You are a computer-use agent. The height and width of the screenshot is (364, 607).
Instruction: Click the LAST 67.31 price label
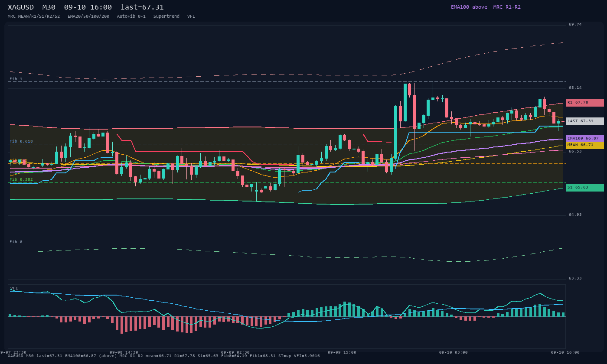(x=585, y=121)
